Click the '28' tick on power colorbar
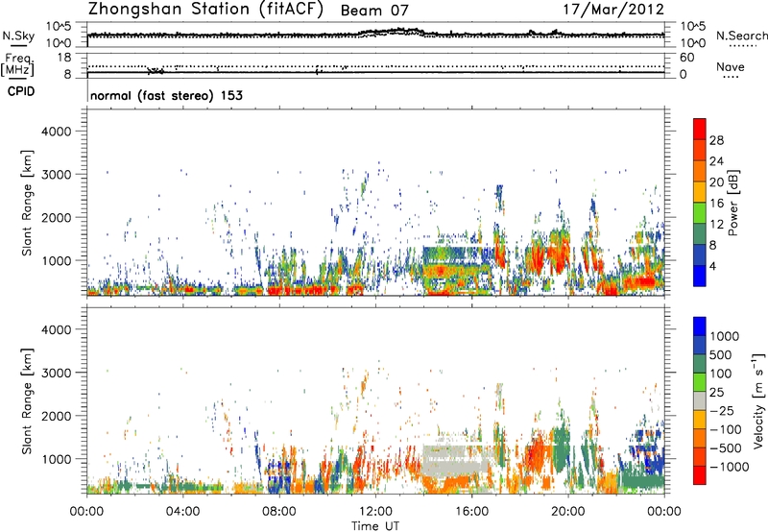This screenshot has height=532, width=768. (716, 140)
